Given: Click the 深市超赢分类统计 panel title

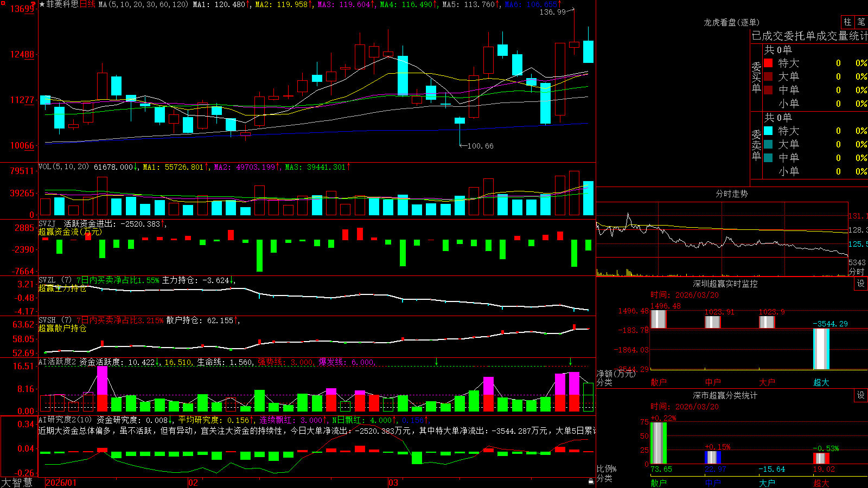Looking at the screenshot, I should 725,395.
